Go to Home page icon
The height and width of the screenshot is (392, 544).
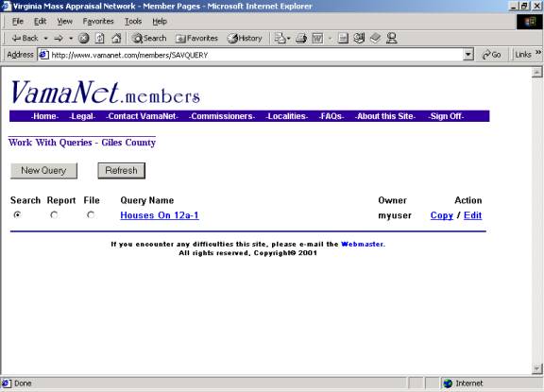tap(116, 38)
